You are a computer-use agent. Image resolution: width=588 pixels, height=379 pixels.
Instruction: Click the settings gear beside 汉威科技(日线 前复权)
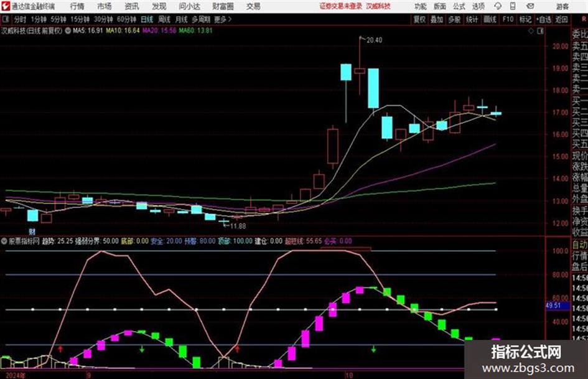68,30
